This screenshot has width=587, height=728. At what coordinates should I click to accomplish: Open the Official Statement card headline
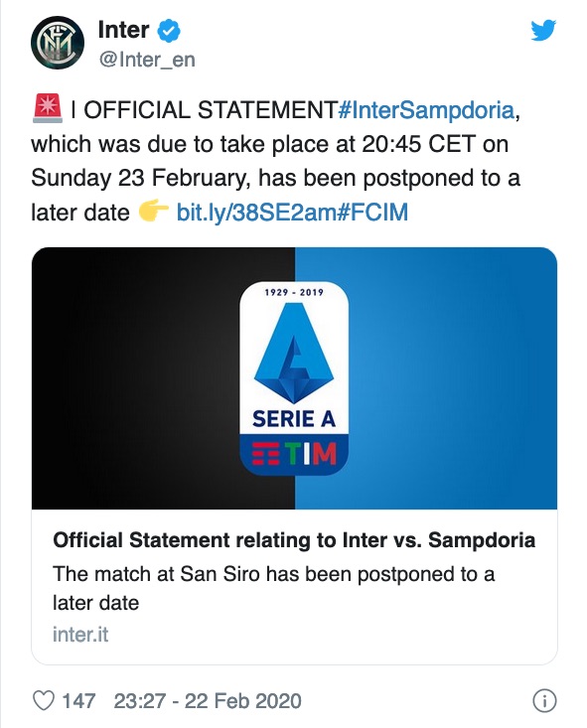tap(294, 540)
